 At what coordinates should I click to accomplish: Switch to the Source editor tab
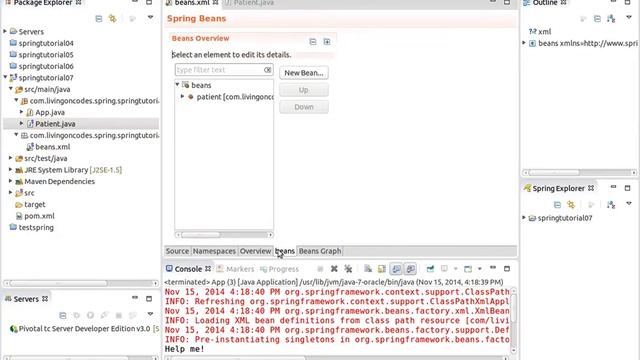[x=177, y=251]
